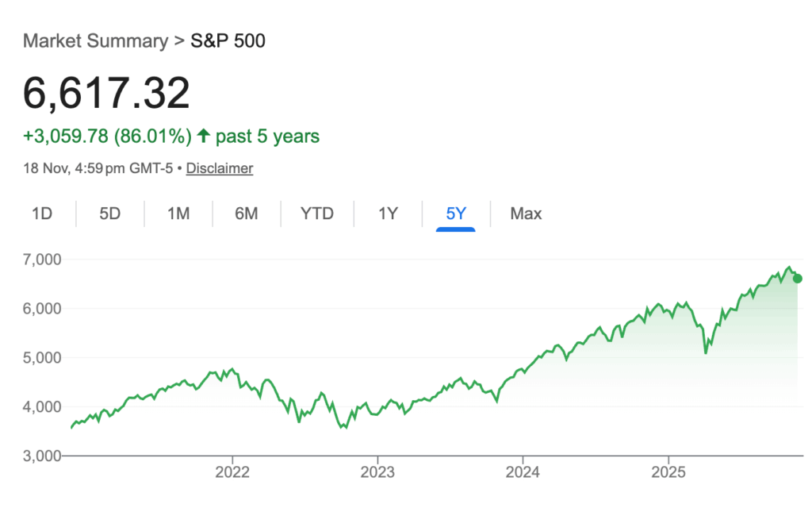
Task: Open the 1M chart view
Action: click(x=178, y=214)
